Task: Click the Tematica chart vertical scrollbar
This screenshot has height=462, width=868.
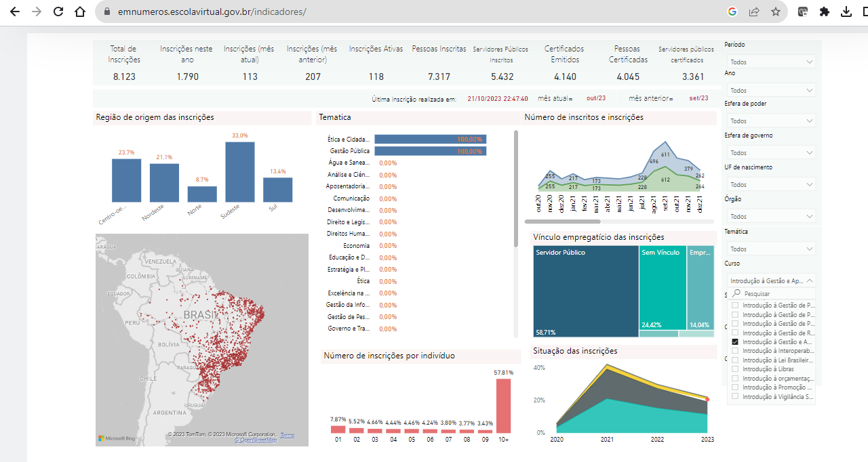Action: (516, 190)
